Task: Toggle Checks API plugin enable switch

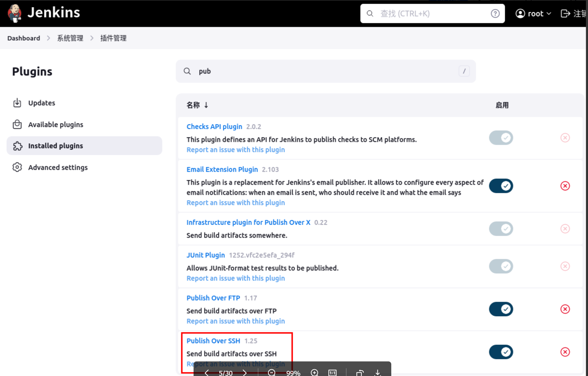Action: tap(501, 138)
